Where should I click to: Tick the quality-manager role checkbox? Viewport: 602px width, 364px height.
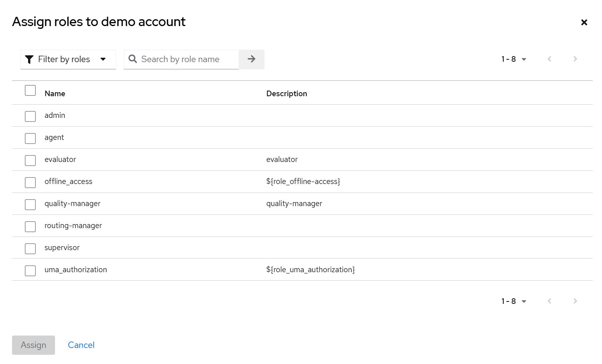31,204
